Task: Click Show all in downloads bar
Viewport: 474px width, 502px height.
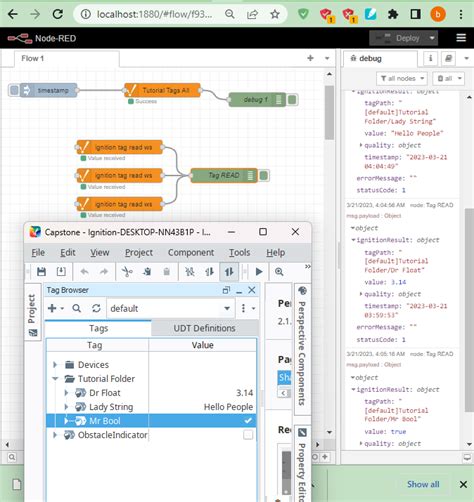Action: coord(423,484)
